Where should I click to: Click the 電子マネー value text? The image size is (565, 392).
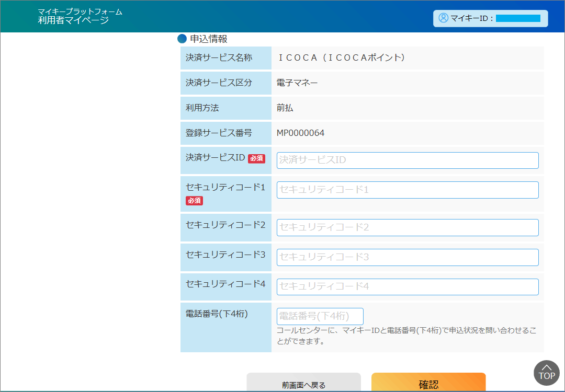[297, 83]
